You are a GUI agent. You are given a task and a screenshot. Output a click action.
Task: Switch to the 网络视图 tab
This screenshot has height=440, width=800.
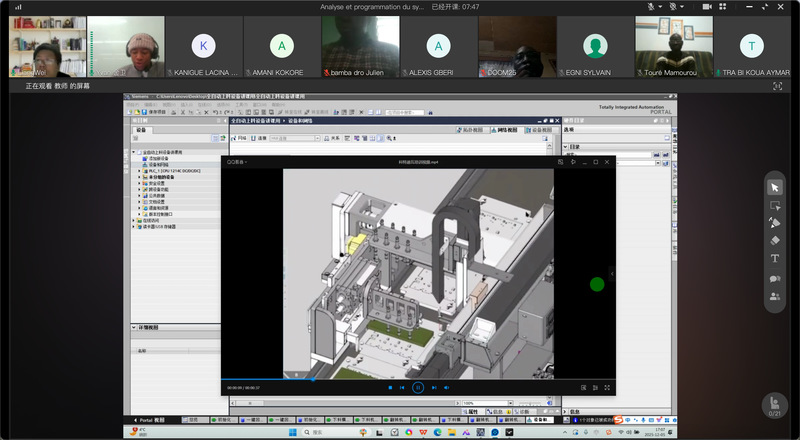coord(506,130)
